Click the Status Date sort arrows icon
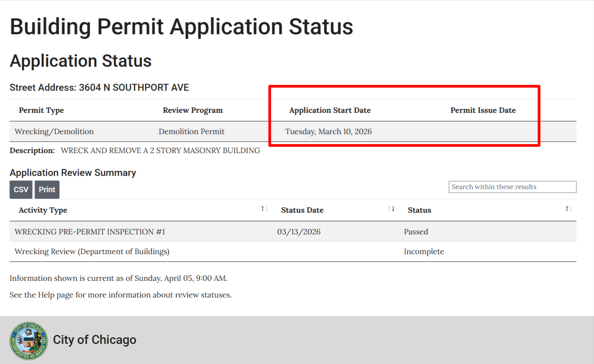594x364 pixels. pos(391,209)
